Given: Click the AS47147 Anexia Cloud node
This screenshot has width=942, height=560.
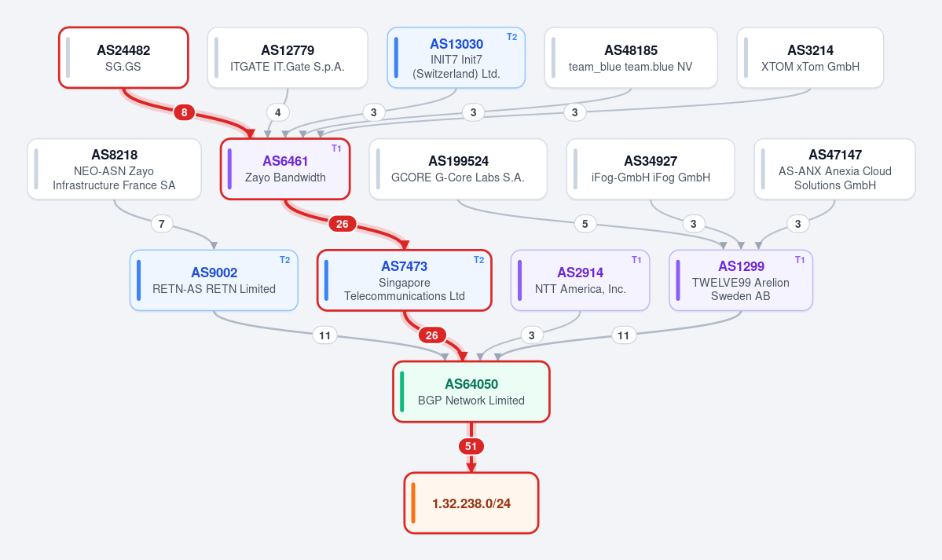Looking at the screenshot, I should pyautogui.click(x=834, y=170).
